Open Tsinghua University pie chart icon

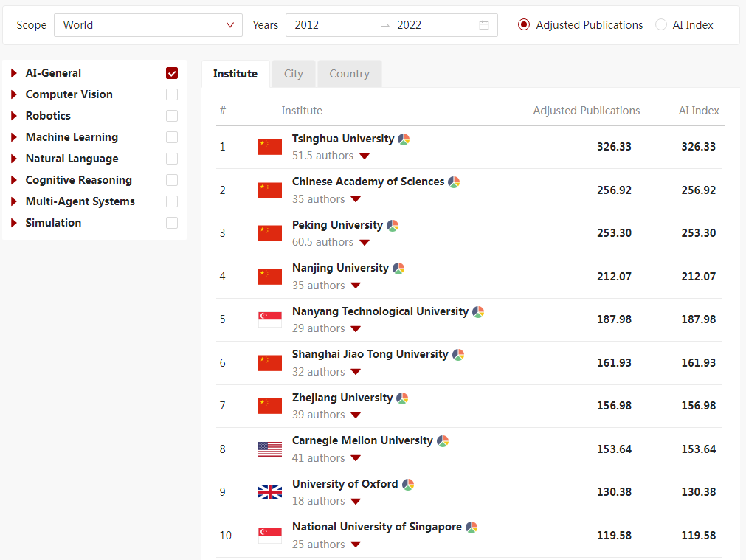pyautogui.click(x=404, y=139)
